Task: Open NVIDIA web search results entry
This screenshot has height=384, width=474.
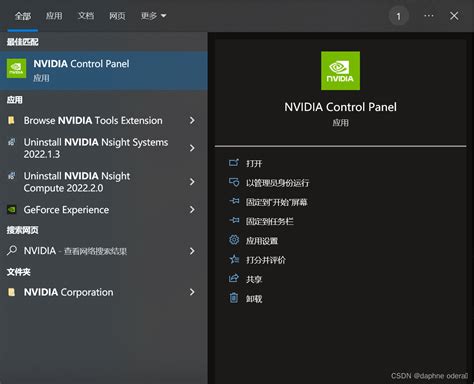Action: pyautogui.click(x=104, y=251)
